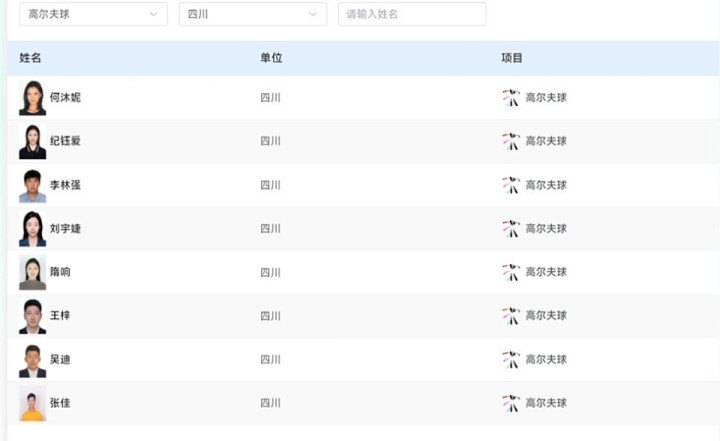Click golf icon in 李林强's row
Image resolution: width=720 pixels, height=441 pixels.
point(511,185)
